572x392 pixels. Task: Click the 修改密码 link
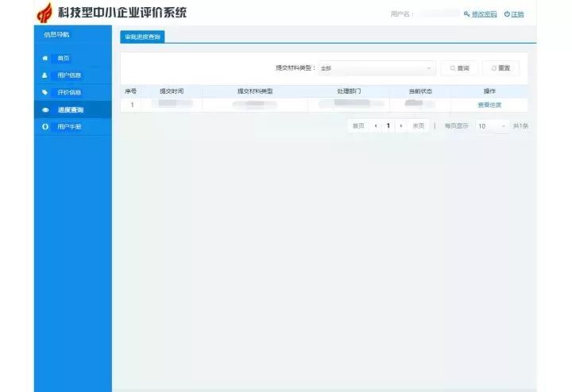[484, 14]
